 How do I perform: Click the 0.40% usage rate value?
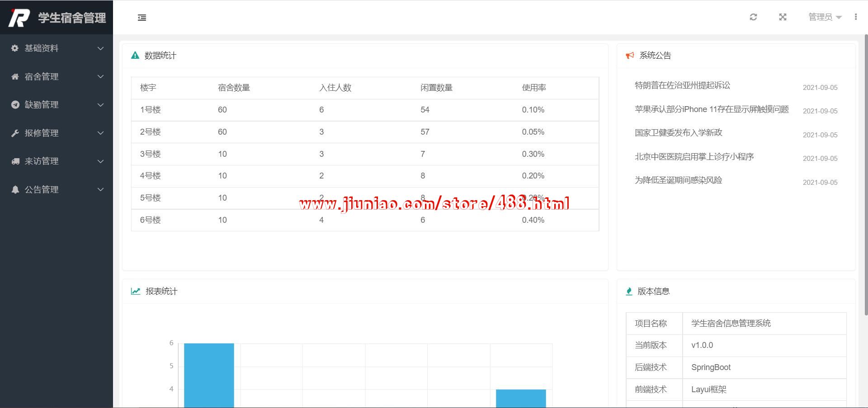click(533, 220)
